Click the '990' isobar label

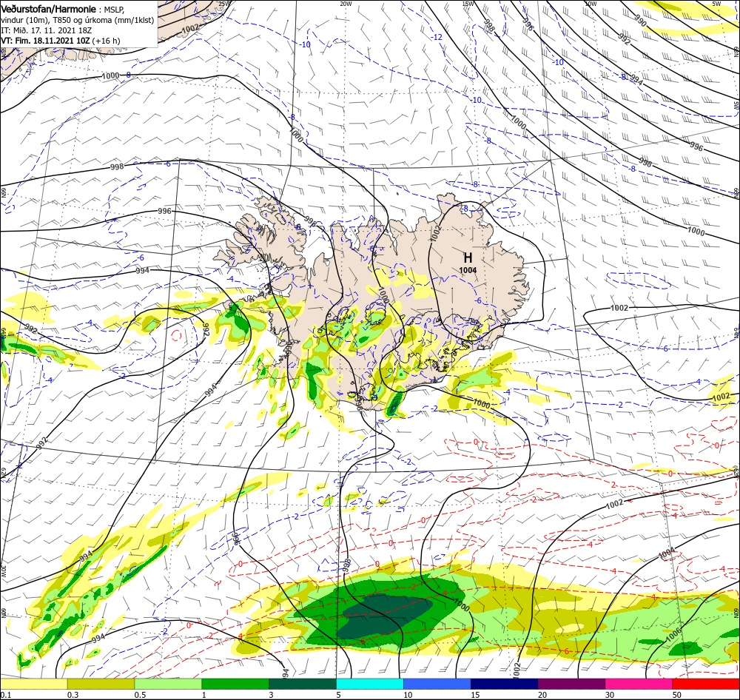pos(640,21)
